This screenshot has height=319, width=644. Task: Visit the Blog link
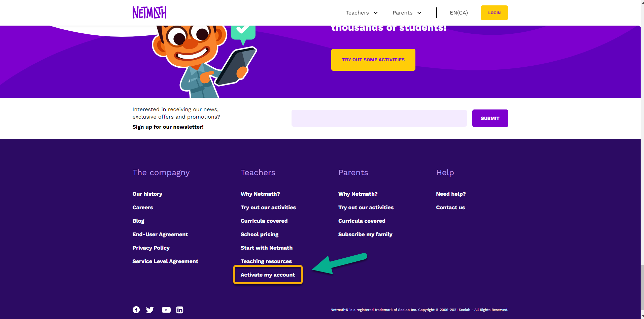(138, 221)
